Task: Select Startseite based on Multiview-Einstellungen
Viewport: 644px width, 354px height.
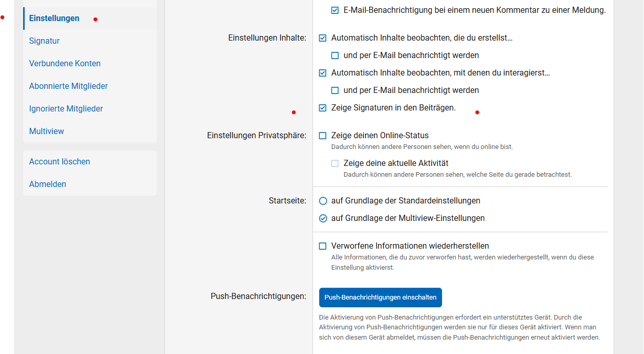Action: tap(323, 218)
